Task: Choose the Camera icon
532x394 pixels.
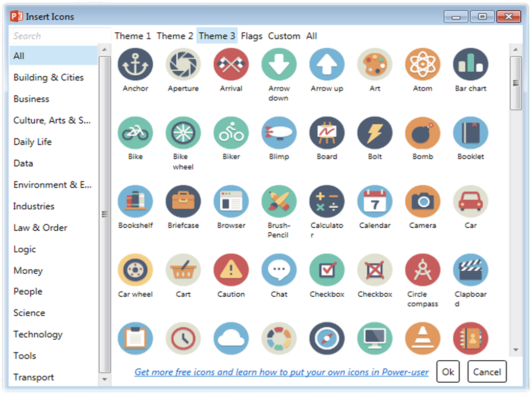Action: coord(423,202)
